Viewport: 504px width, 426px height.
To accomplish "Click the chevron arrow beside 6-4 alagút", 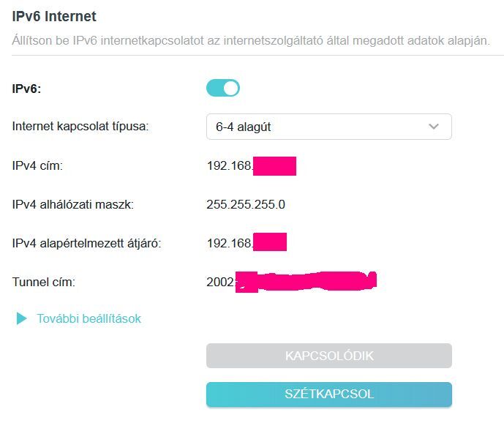I will coord(434,127).
